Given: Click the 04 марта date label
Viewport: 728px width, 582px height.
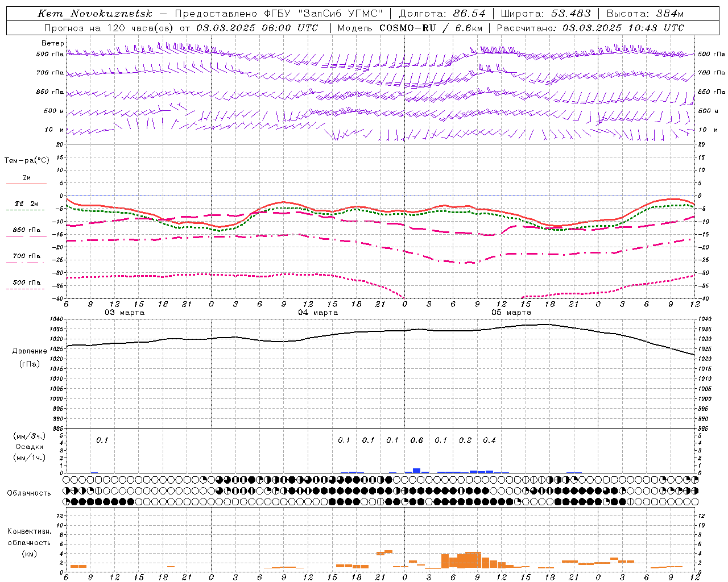Looking at the screenshot, I should click(x=318, y=313).
